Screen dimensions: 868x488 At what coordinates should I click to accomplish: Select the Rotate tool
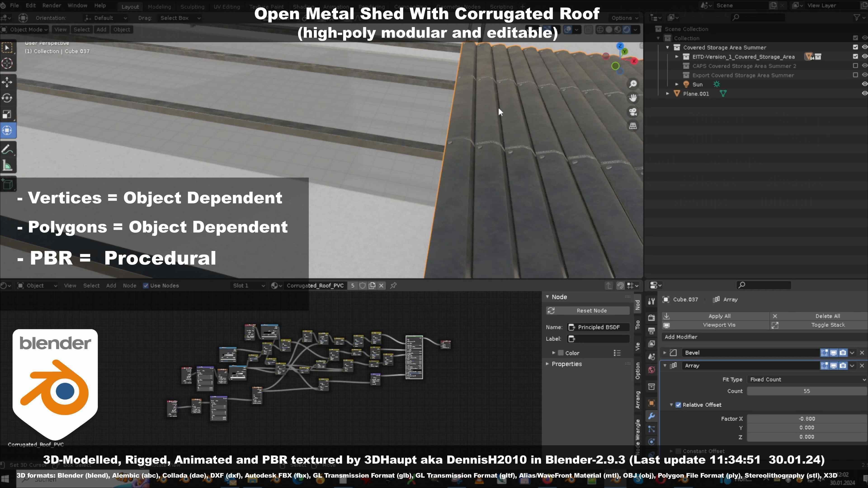tap(7, 98)
